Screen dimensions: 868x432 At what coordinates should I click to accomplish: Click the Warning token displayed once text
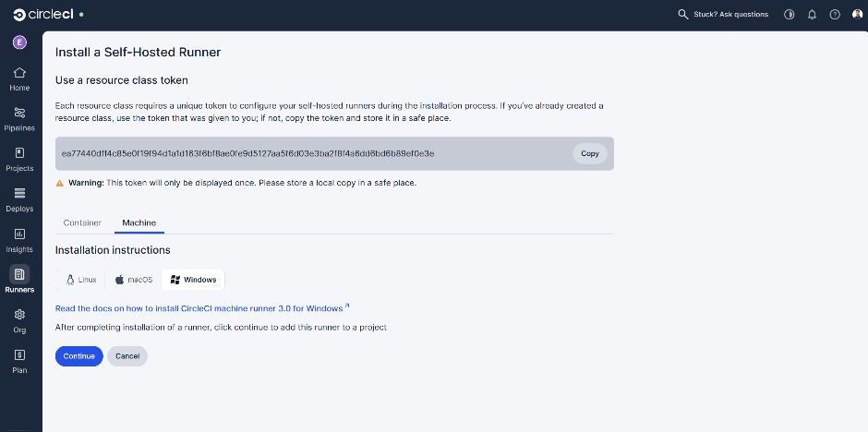tap(242, 183)
